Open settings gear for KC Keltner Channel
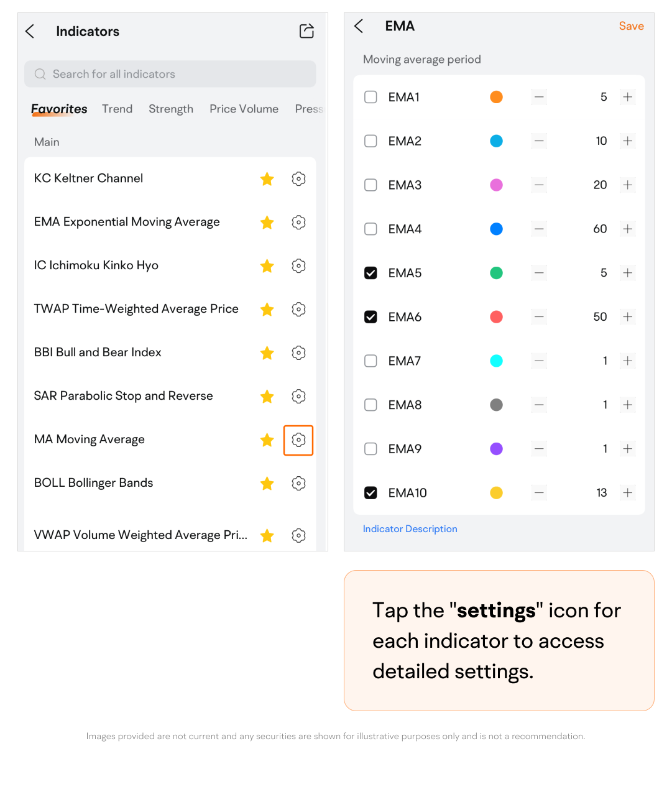672x792 pixels. (x=298, y=179)
